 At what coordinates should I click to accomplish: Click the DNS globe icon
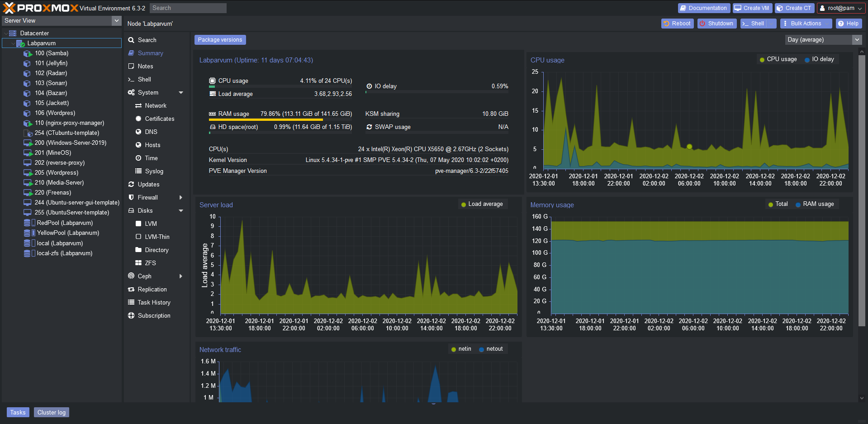point(138,132)
